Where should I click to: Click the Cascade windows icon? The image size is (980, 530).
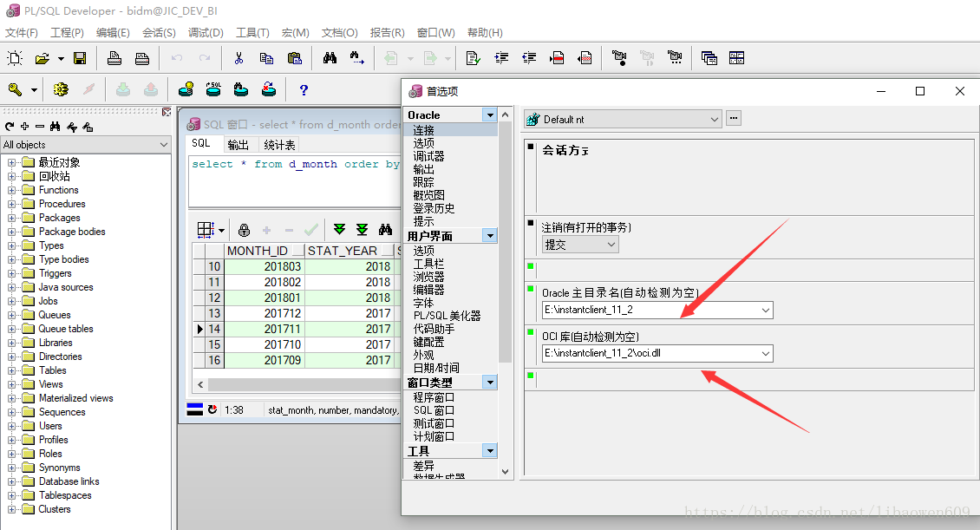pyautogui.click(x=709, y=58)
